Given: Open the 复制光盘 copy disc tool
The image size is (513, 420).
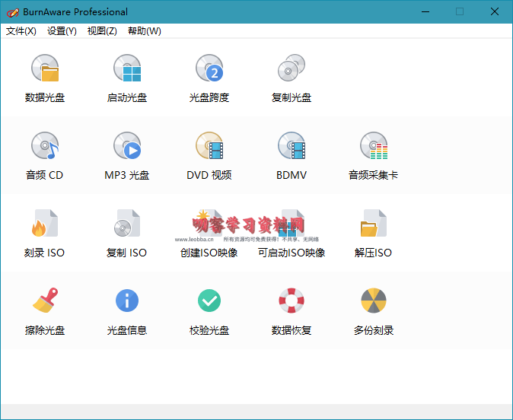Looking at the screenshot, I should [292, 69].
